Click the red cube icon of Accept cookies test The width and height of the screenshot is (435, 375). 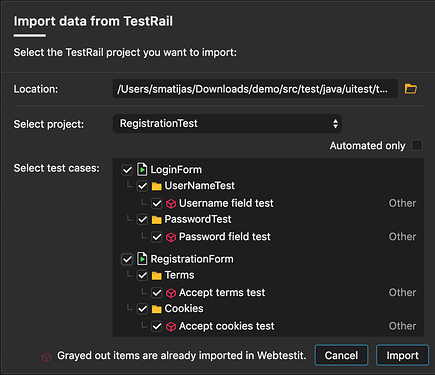click(171, 327)
